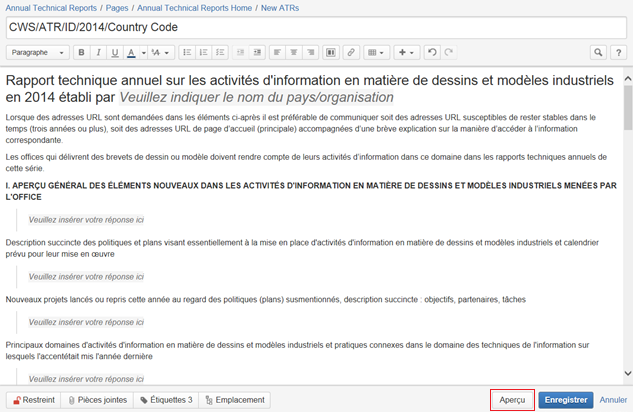Open the insert table dropdown
Screen dimensions: 633x412
[x=376, y=52]
